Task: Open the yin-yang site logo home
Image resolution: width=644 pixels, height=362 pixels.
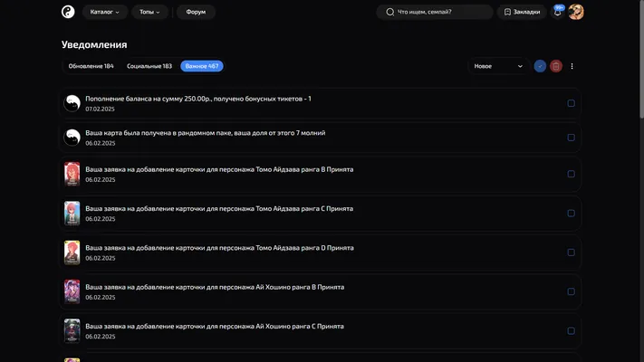Action: 68,12
